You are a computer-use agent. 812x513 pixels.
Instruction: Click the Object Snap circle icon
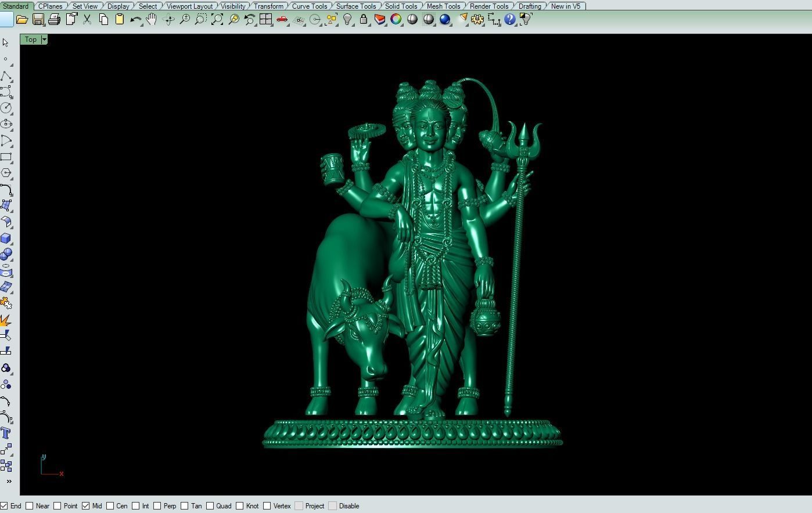[315, 19]
